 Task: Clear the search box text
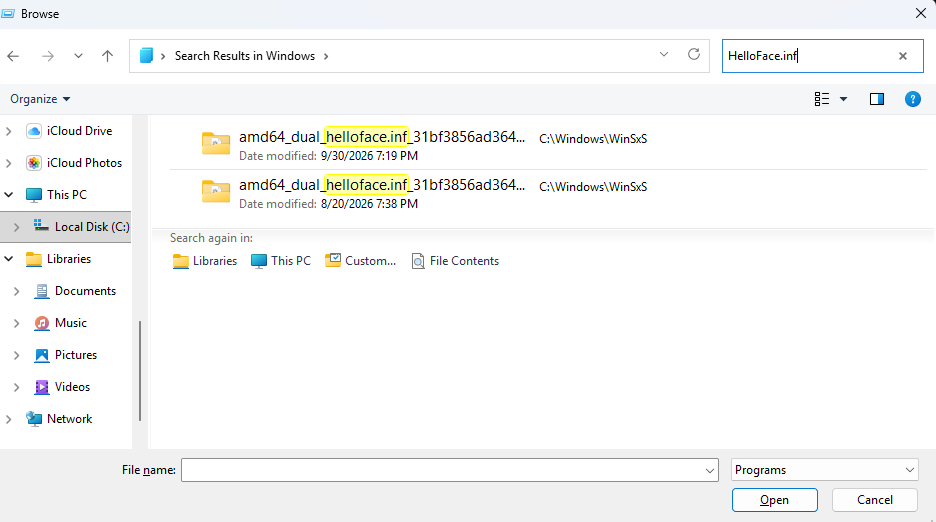903,56
